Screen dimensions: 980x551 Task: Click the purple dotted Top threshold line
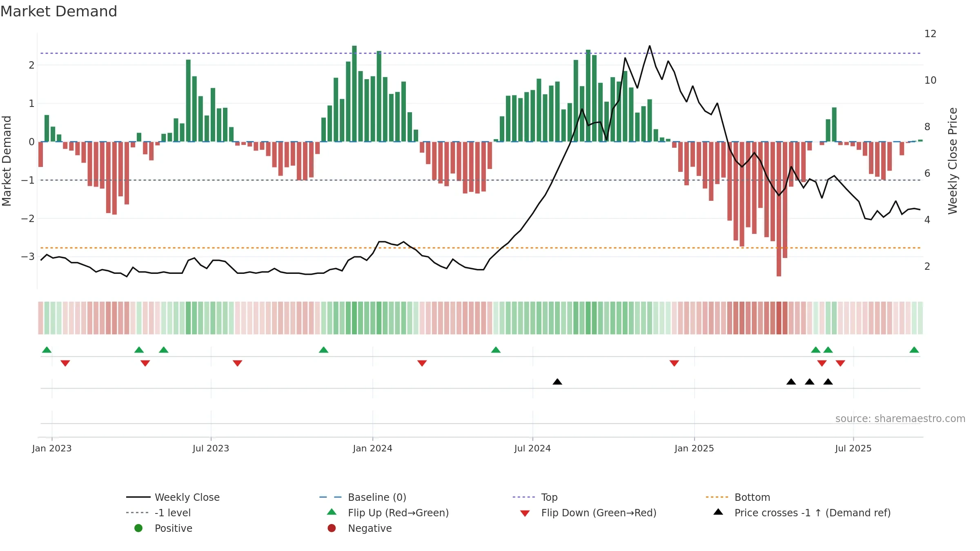(x=481, y=53)
